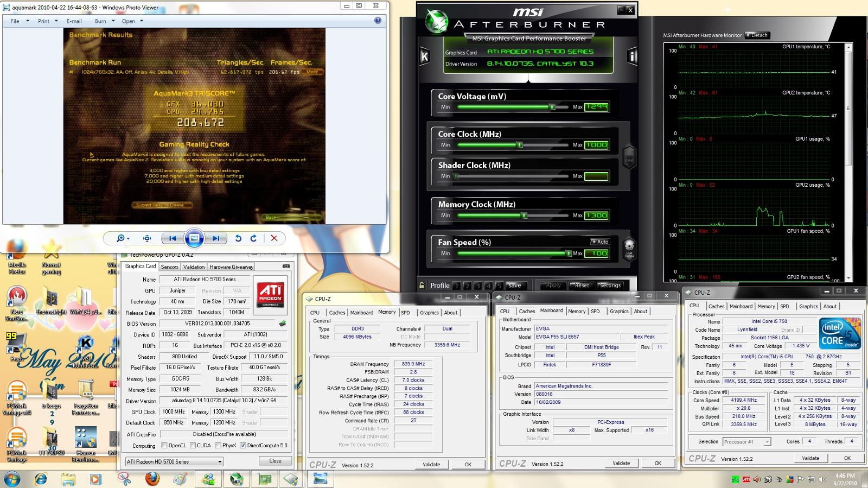868x488 pixels.
Task: Click the User Define fan speed button
Action: tap(629, 251)
